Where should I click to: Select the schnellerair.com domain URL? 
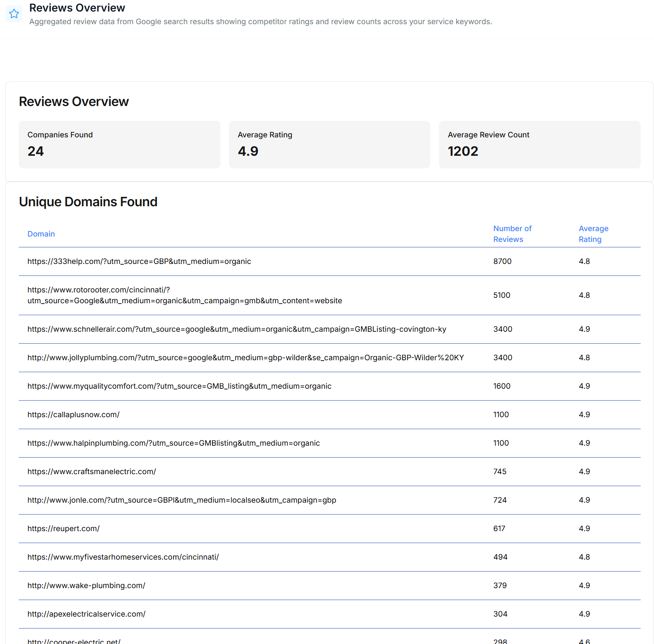point(237,329)
